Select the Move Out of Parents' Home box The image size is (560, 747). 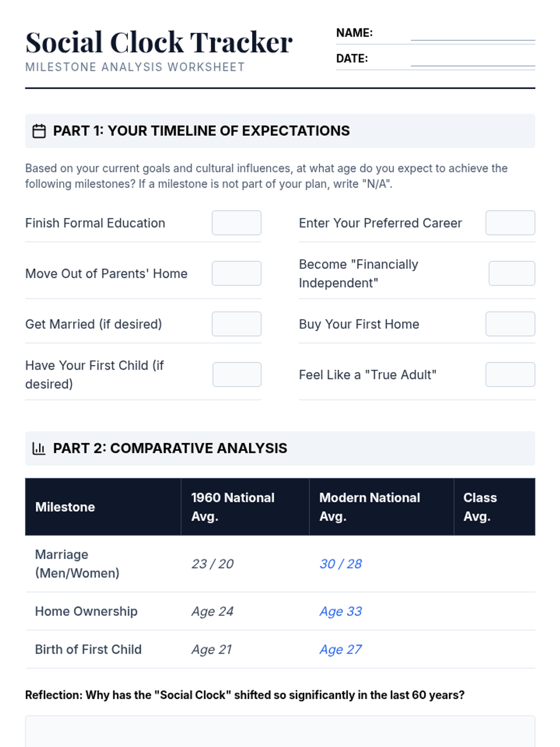pos(237,273)
